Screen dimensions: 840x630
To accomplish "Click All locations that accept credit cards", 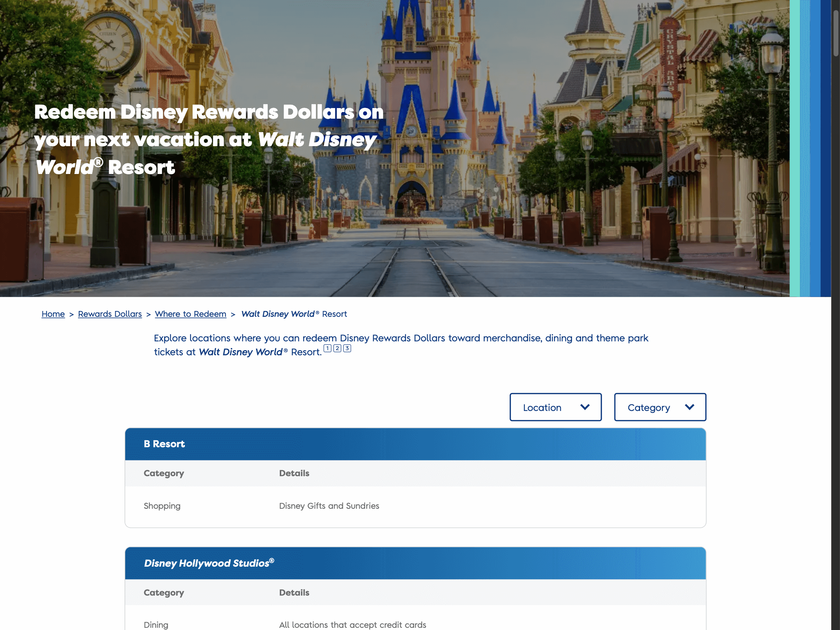I will 352,625.
